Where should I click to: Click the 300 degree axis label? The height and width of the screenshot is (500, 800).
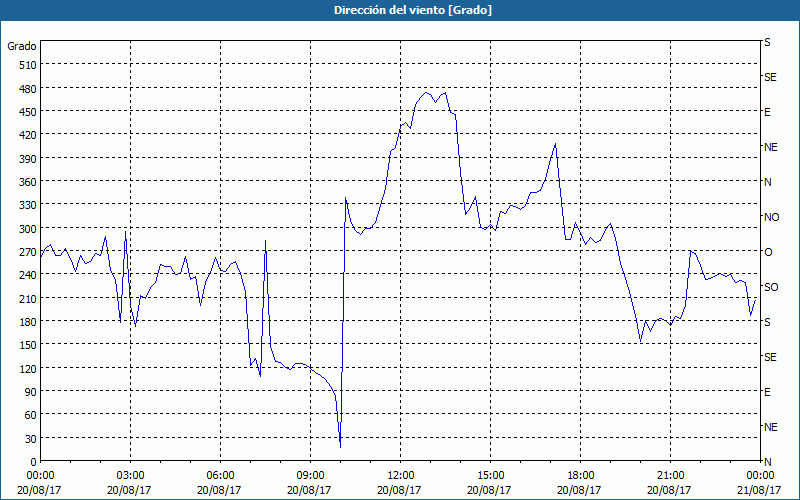28,229
